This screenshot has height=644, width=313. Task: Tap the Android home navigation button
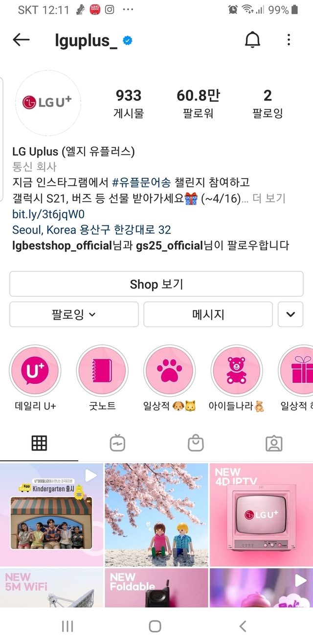155,625
